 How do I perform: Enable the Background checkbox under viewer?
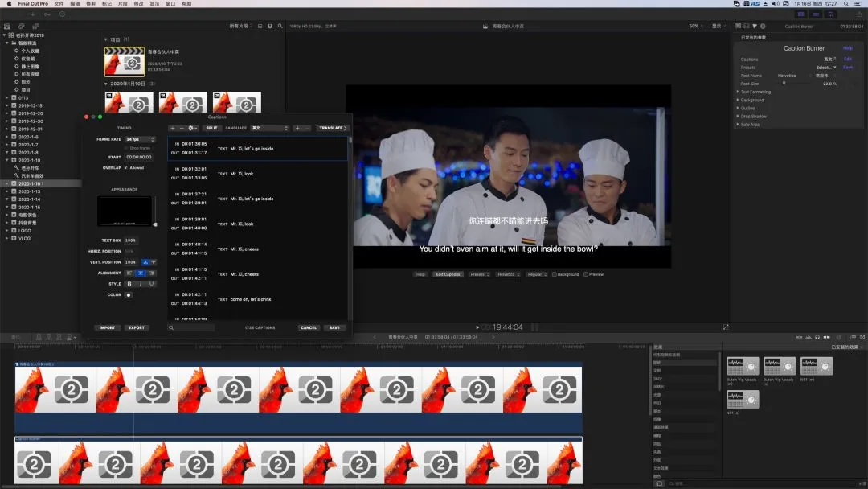coord(554,274)
